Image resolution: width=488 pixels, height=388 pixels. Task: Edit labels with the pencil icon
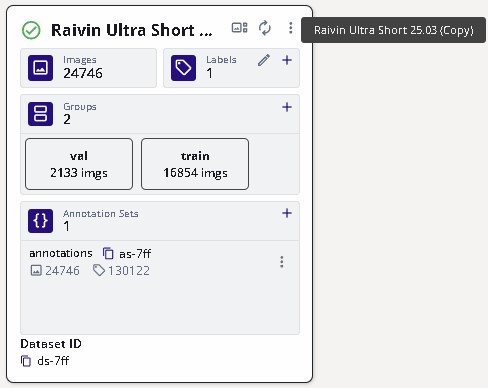(264, 60)
